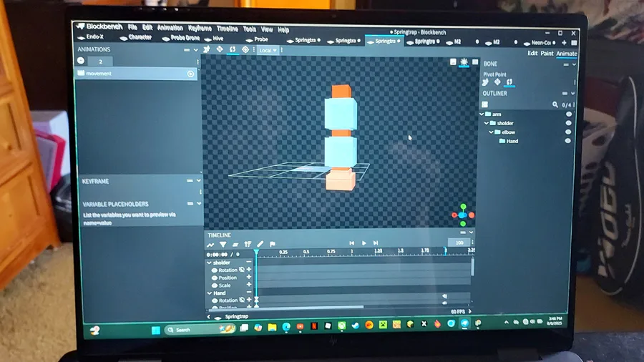The height and width of the screenshot is (362, 644).
Task: Toggle visibility of Hand bone
Action: point(567,141)
